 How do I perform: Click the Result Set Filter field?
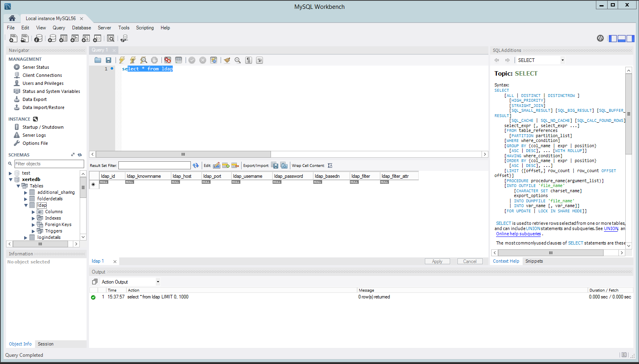155,165
